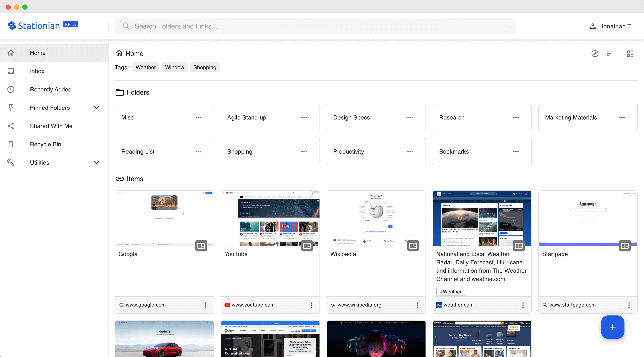Open reader view icon on Wikipedia card
Viewport: 644px width, 357px height.
click(x=413, y=246)
